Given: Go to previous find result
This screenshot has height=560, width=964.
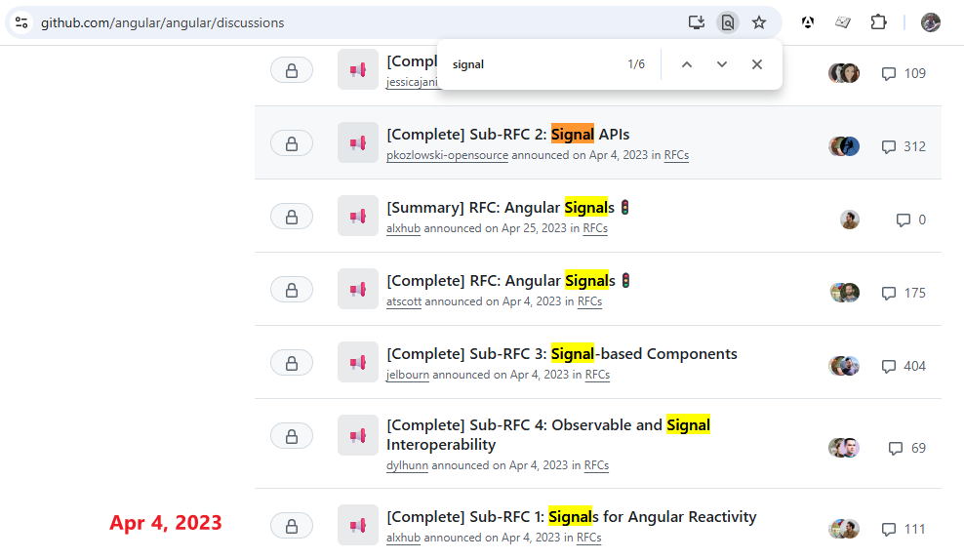Looking at the screenshot, I should (x=687, y=64).
